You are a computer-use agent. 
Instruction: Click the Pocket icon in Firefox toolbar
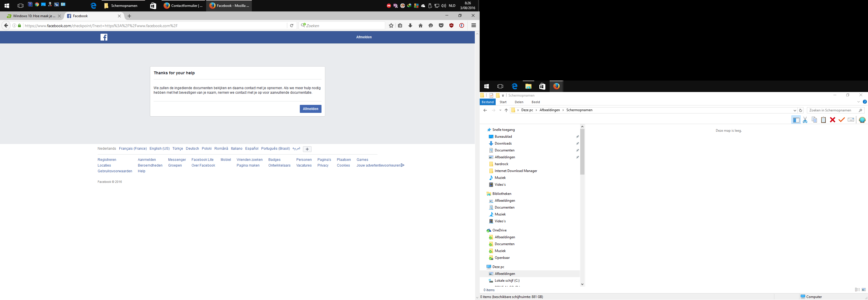point(441,26)
